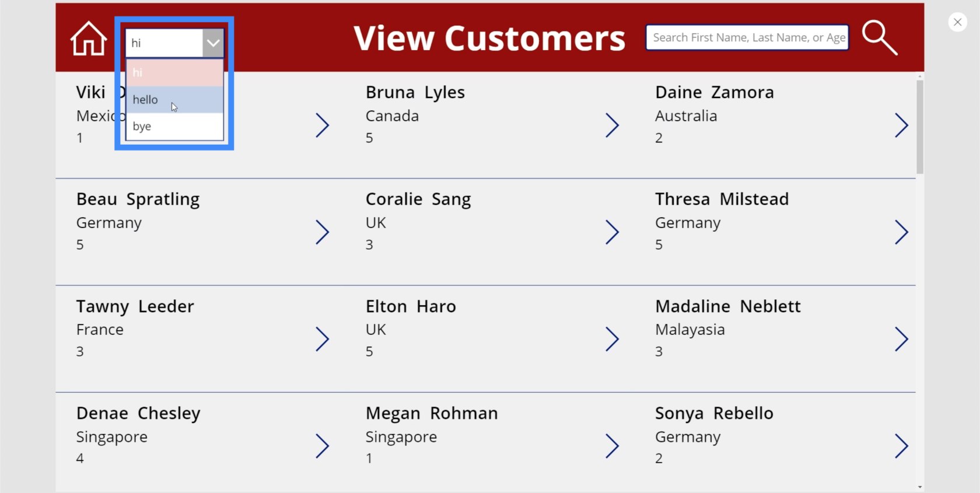Click the vertical scrollbar thumb
This screenshot has width=980, height=493.
pyautogui.click(x=920, y=127)
